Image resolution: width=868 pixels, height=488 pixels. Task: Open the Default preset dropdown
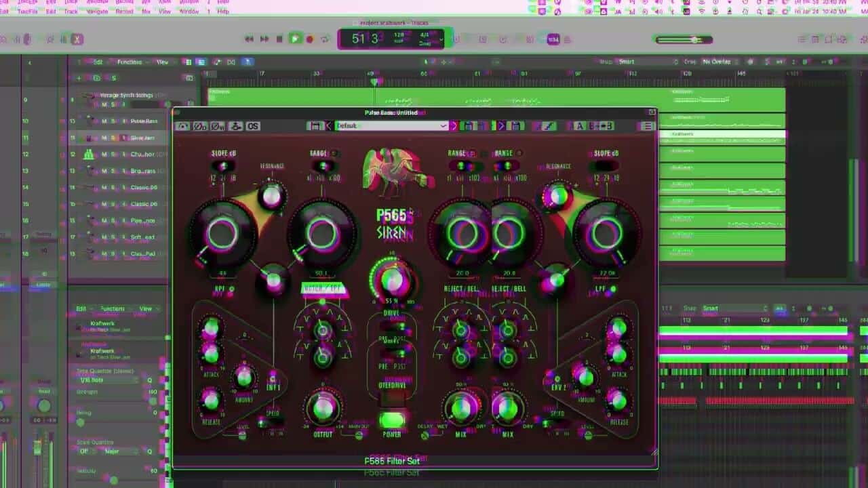pos(391,126)
